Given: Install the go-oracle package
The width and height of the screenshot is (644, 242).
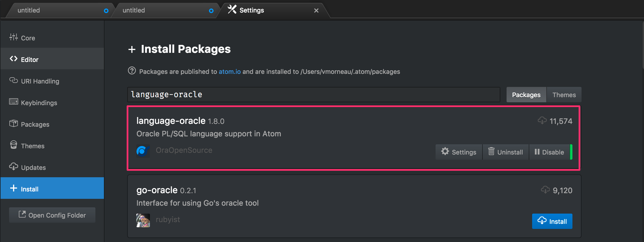Looking at the screenshot, I should point(552,221).
